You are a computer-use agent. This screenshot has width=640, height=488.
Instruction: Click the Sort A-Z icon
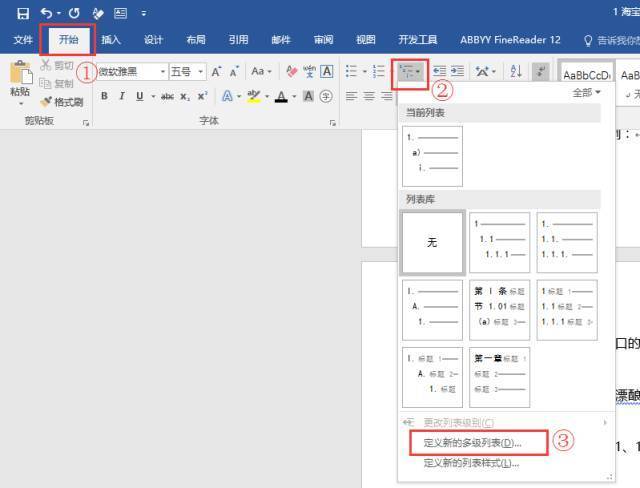(516, 72)
